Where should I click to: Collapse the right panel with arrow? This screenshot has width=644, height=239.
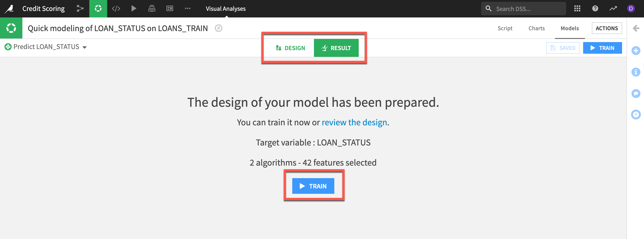[636, 28]
